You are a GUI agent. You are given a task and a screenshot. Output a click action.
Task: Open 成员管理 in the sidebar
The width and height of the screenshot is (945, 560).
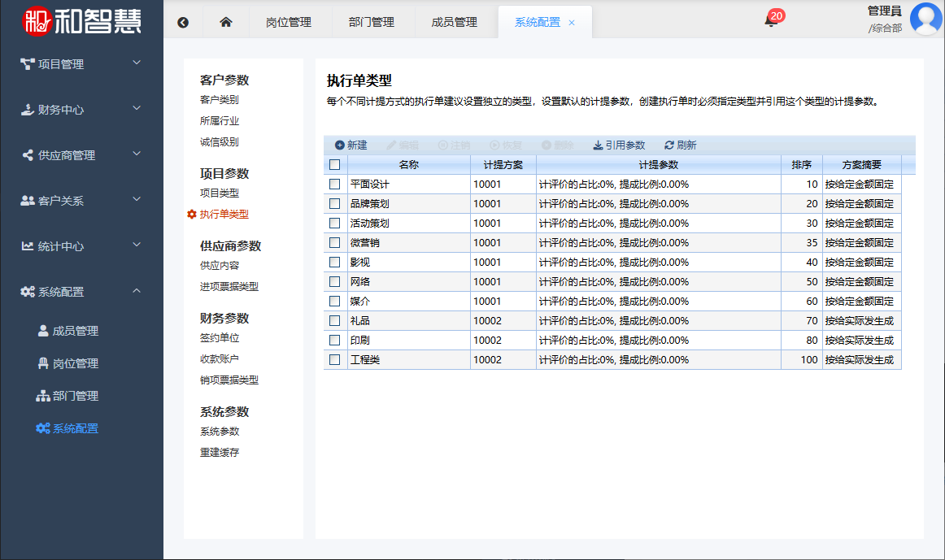click(76, 331)
